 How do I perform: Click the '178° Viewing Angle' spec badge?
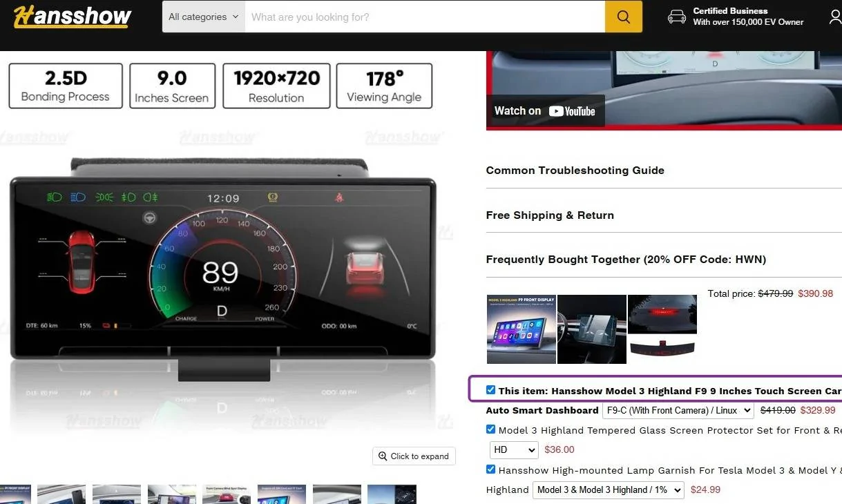tap(384, 86)
